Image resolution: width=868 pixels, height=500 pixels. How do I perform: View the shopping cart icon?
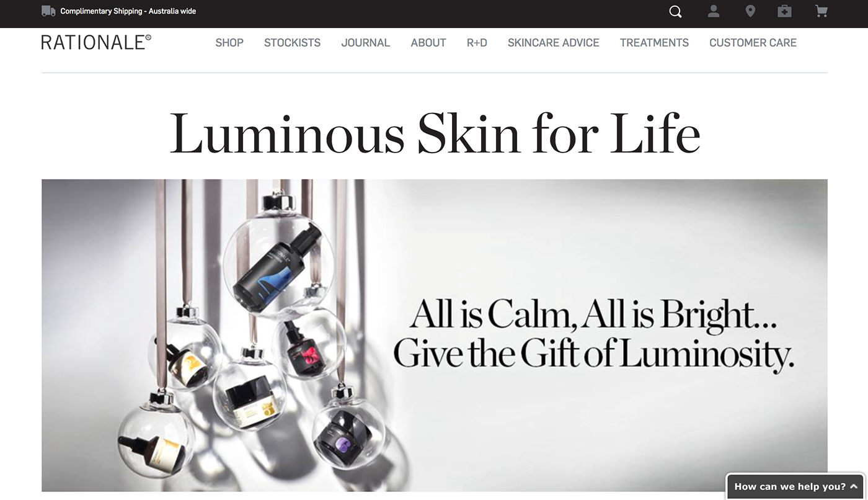pos(821,11)
